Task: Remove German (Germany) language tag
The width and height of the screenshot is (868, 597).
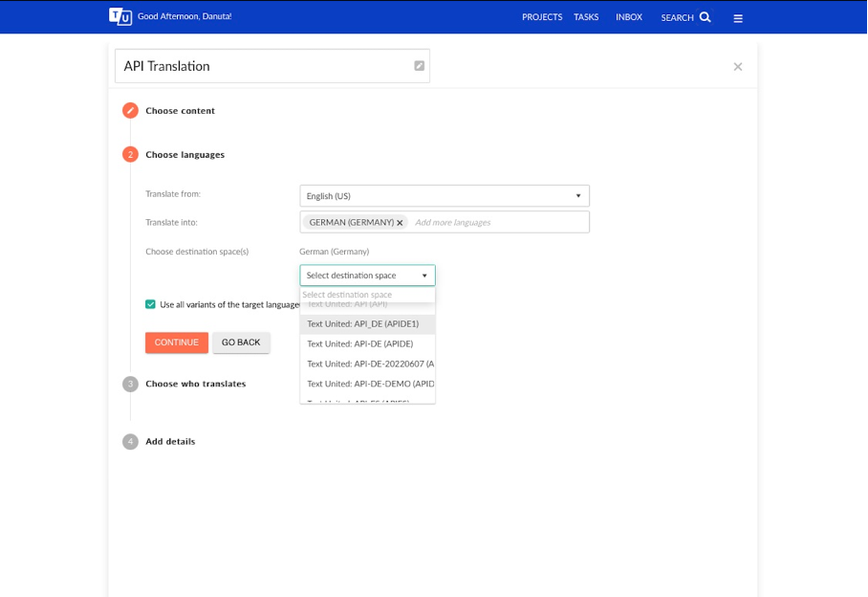Action: [400, 223]
